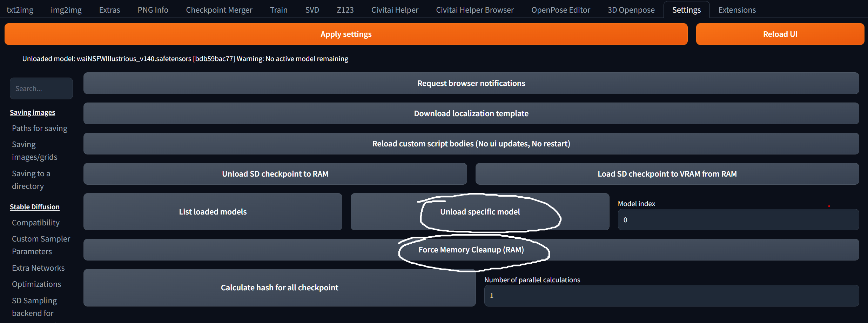The height and width of the screenshot is (323, 868).
Task: Click the Unloaded model status message
Action: tap(185, 59)
